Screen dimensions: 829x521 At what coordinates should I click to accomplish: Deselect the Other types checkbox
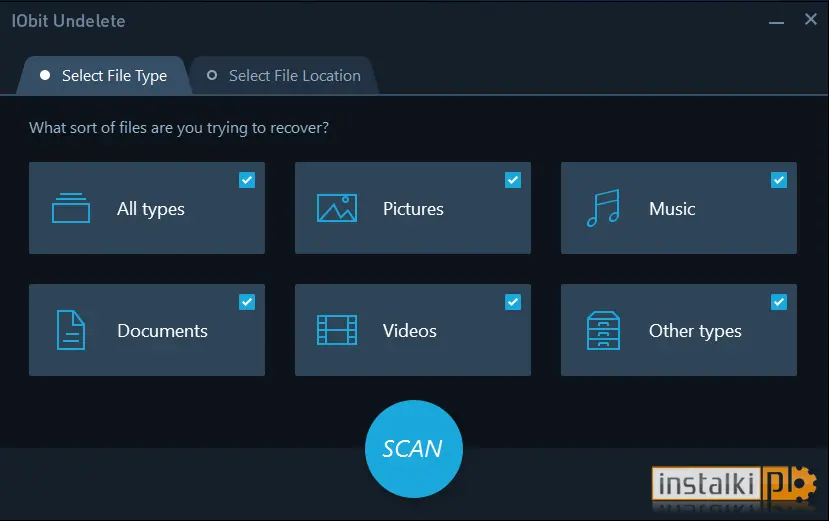pos(779,302)
